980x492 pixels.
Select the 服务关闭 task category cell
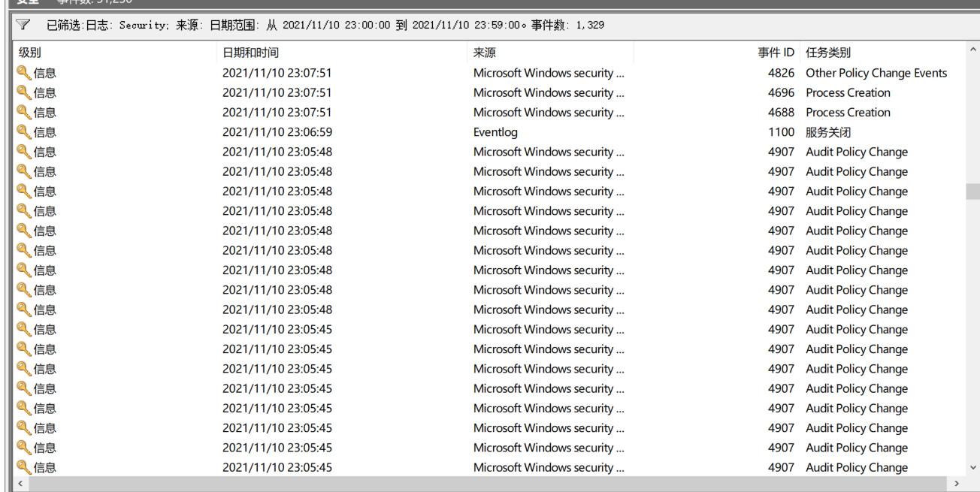pyautogui.click(x=828, y=132)
